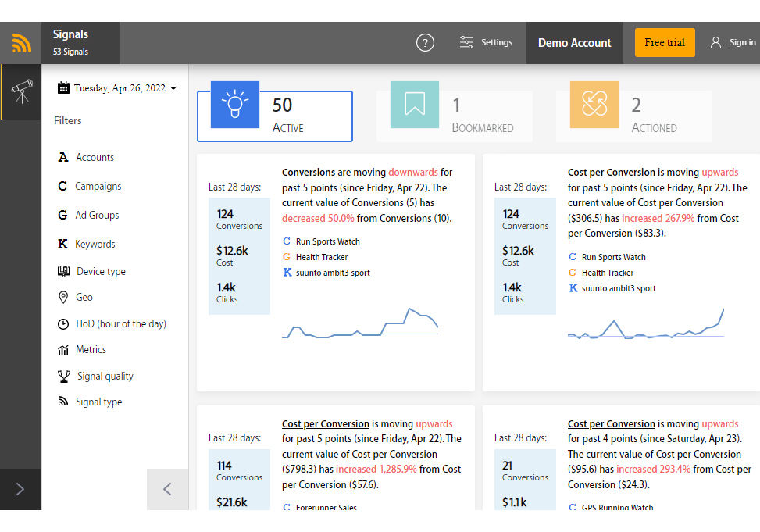
Task: Click the Accounts 'A' filter icon
Action: 63,157
